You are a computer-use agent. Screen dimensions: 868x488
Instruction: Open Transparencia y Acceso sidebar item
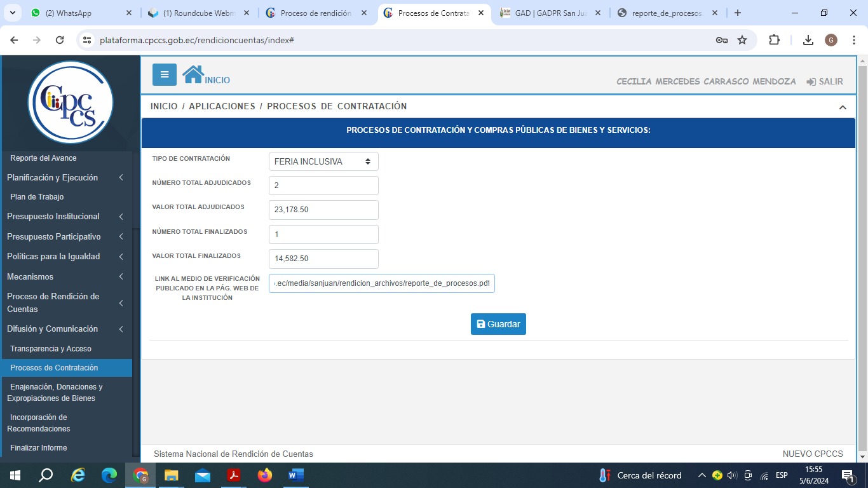tap(51, 349)
